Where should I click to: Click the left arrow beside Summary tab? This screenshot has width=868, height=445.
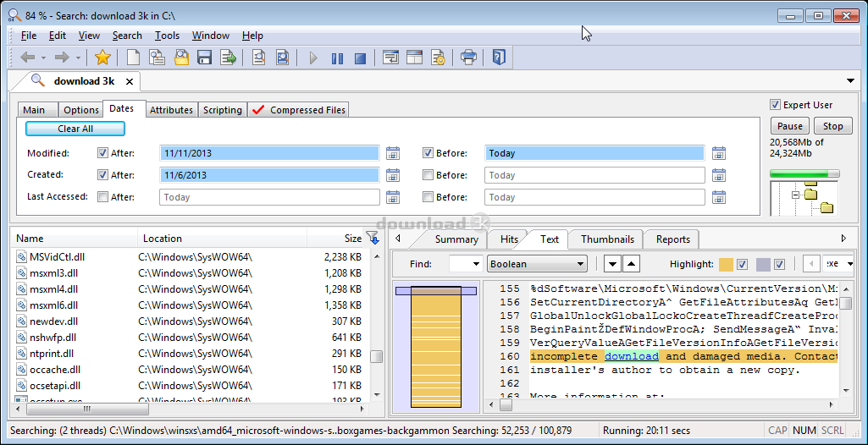pyautogui.click(x=397, y=239)
